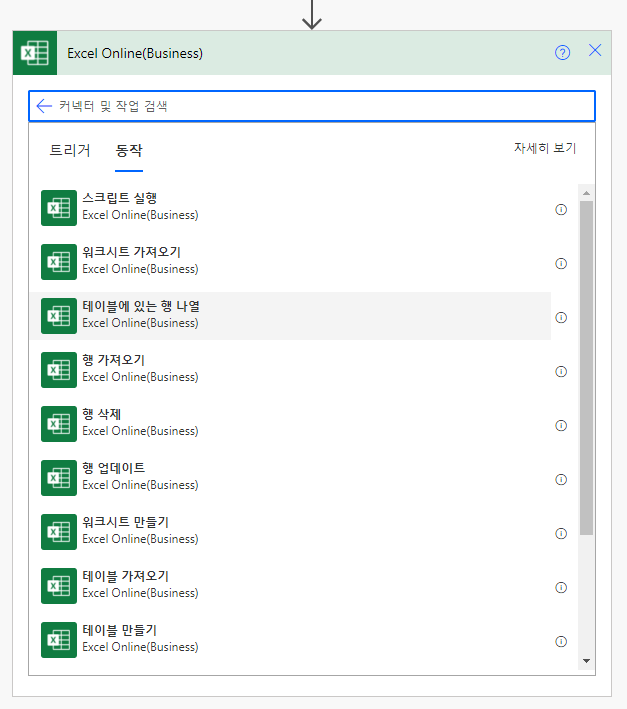Click Excel icon beside 워크시트 가져오기
The image size is (627, 709).
click(59, 262)
